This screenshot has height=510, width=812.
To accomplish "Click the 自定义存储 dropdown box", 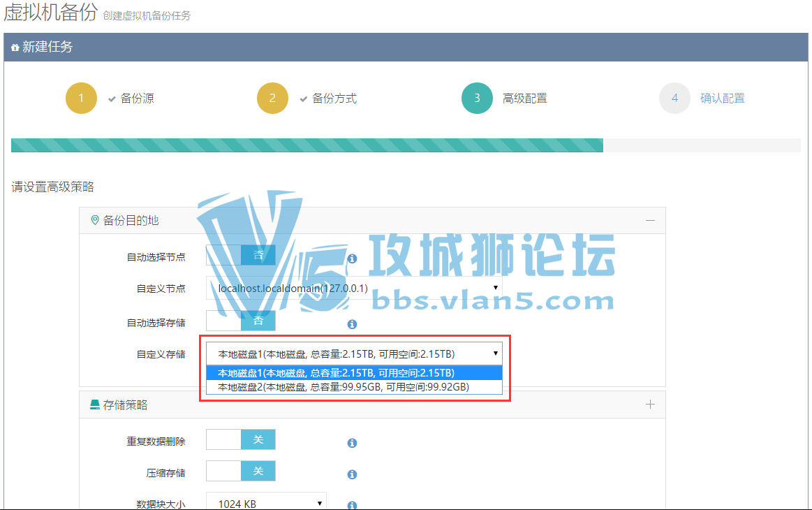I will point(354,354).
